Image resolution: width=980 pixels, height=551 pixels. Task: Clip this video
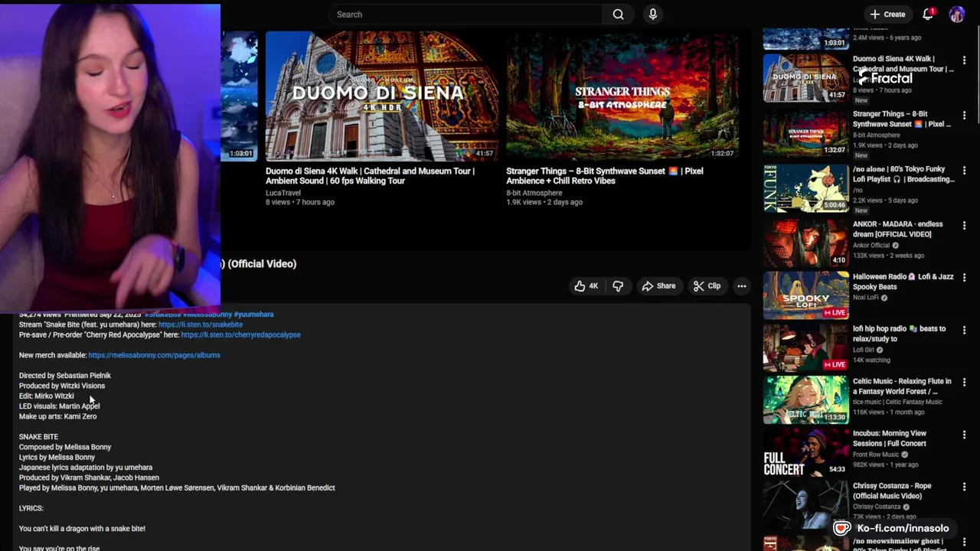[707, 286]
